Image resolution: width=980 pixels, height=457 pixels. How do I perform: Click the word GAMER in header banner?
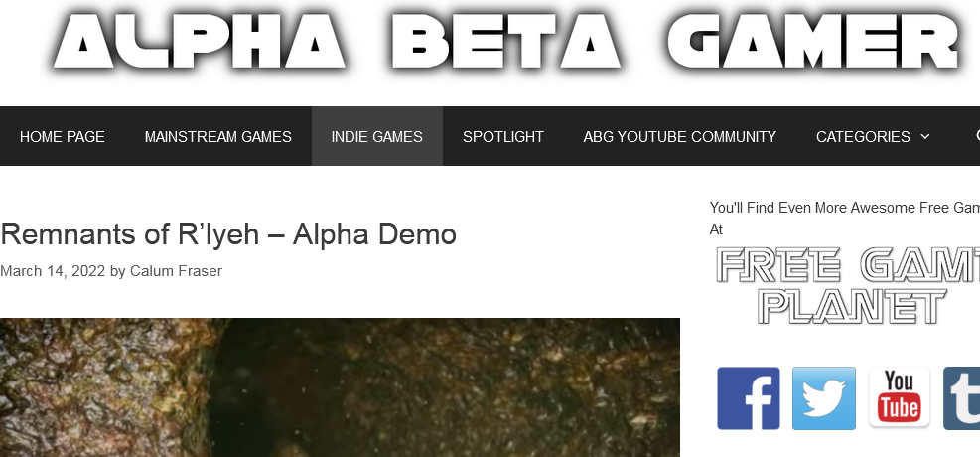[x=812, y=40]
